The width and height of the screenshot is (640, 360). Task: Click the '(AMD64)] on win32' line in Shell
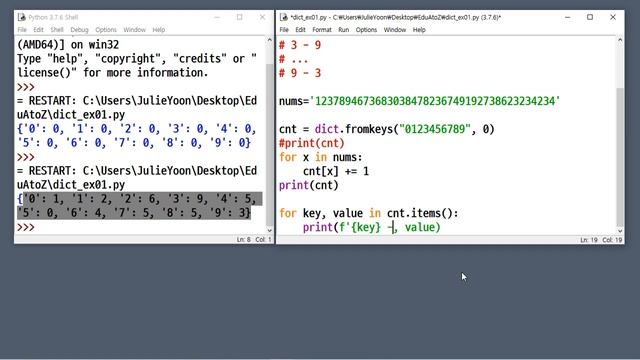click(68, 44)
